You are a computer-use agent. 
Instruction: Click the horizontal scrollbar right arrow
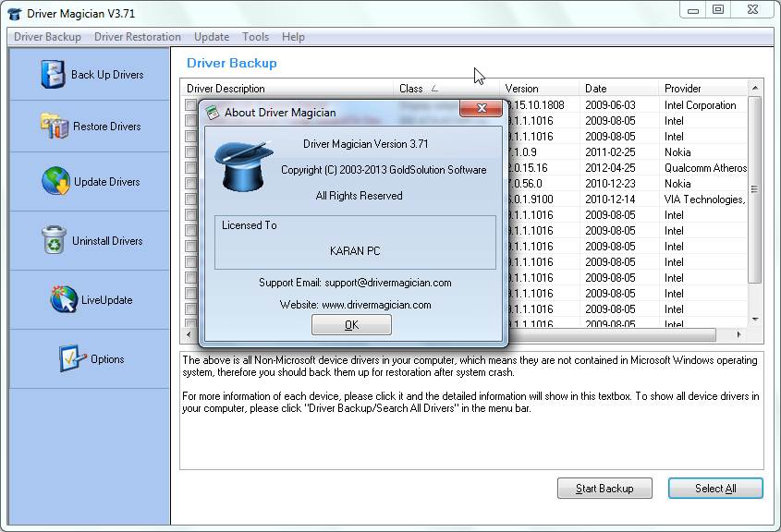click(739, 335)
